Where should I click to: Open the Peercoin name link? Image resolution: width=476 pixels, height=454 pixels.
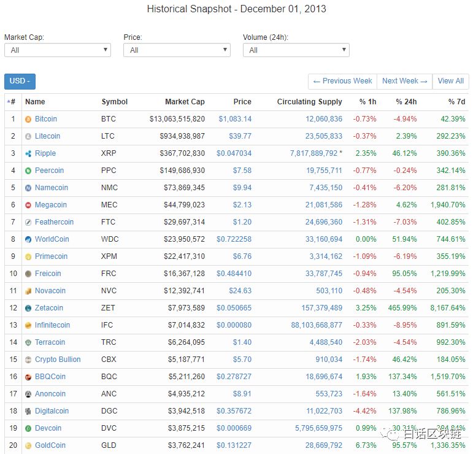pos(49,171)
